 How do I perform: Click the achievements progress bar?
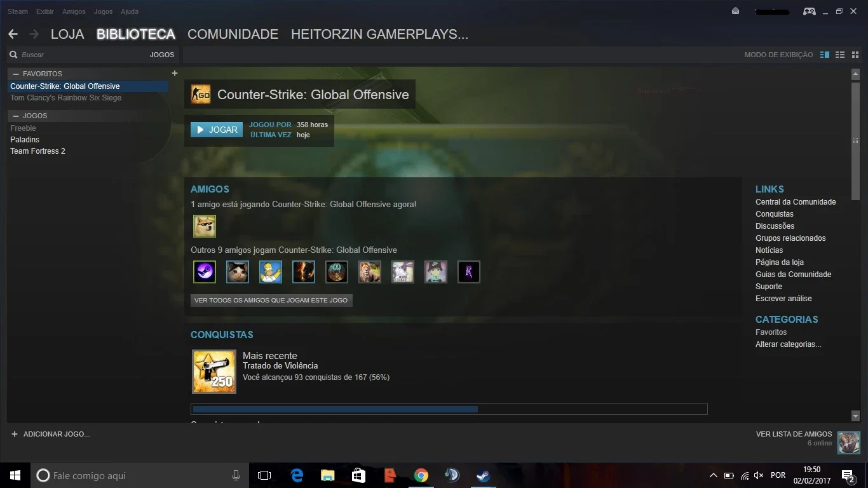point(449,409)
